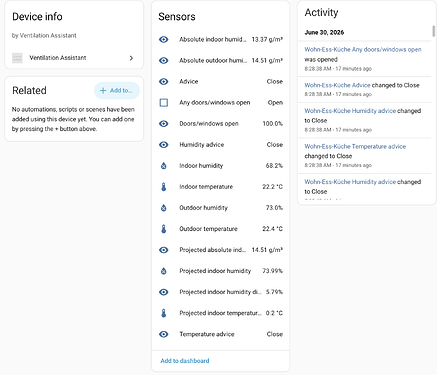Open the Humidity advice sensor row
The height and width of the screenshot is (375, 437).
(x=220, y=145)
